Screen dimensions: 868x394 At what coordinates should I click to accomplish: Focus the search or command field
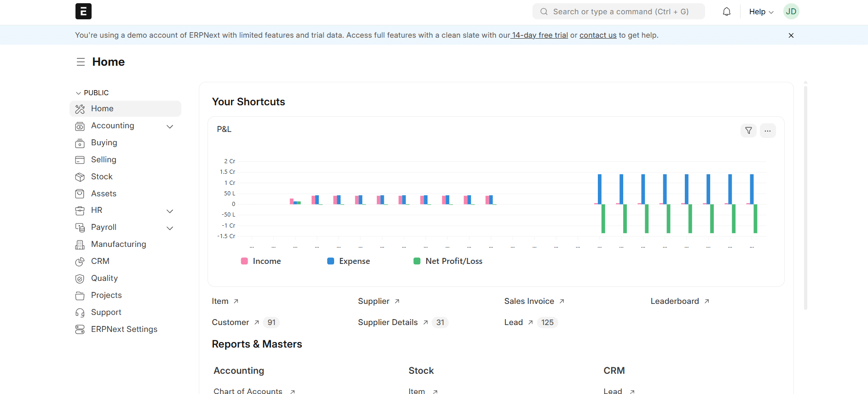619,11
